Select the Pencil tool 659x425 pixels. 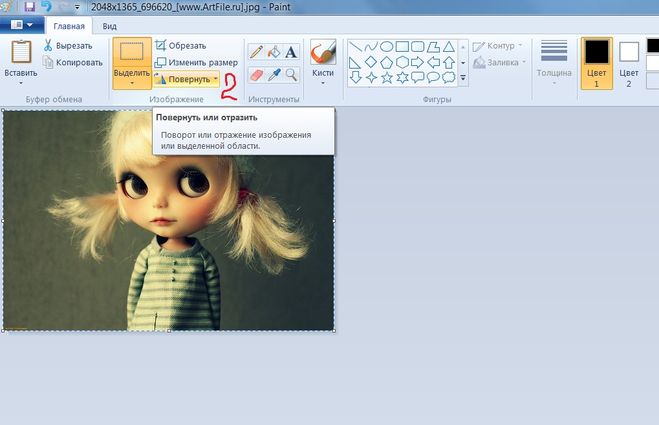point(256,52)
